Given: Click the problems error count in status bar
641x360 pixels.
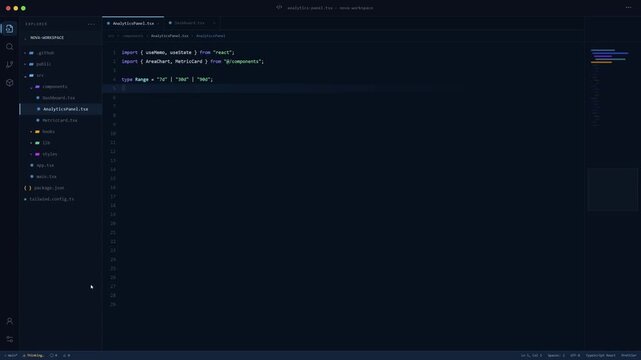Looking at the screenshot, I should point(54,356).
